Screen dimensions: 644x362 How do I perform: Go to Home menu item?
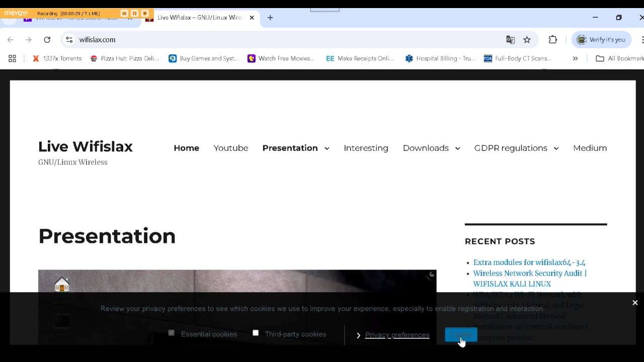point(186,148)
